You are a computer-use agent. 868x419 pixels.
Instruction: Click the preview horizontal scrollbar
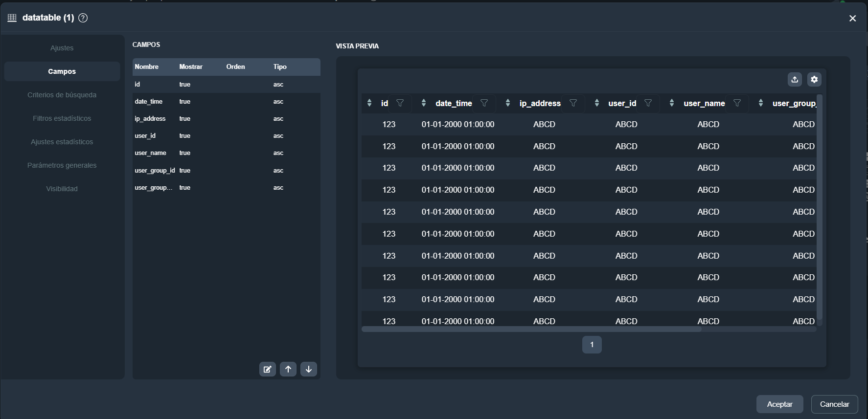tap(531, 330)
